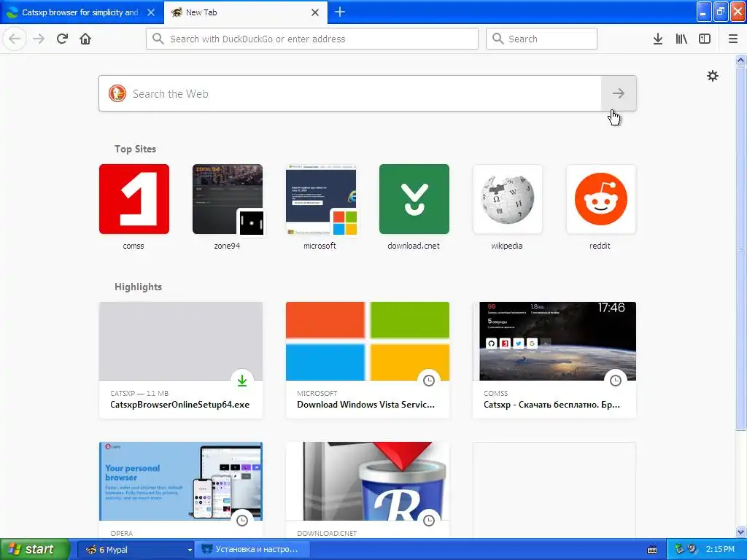Open the download.cnet top site tile
This screenshot has width=747, height=560.
(x=414, y=199)
